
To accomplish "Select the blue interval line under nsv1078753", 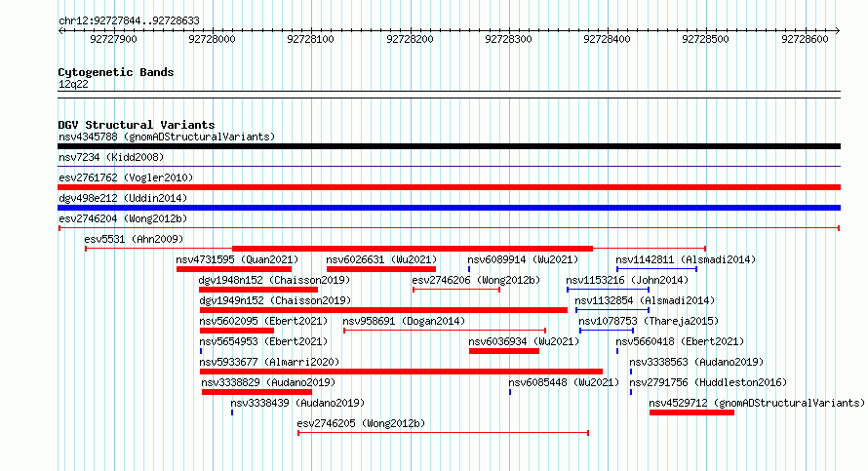I will 607,331.
